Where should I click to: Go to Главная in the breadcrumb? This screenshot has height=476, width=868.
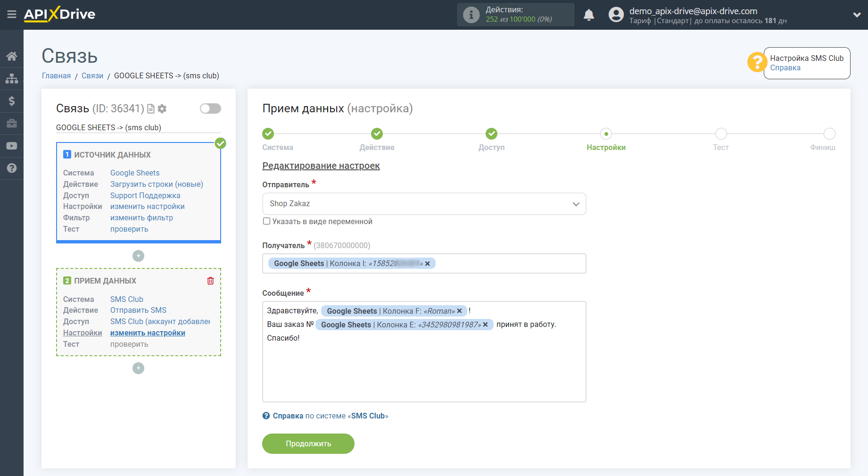pos(56,76)
